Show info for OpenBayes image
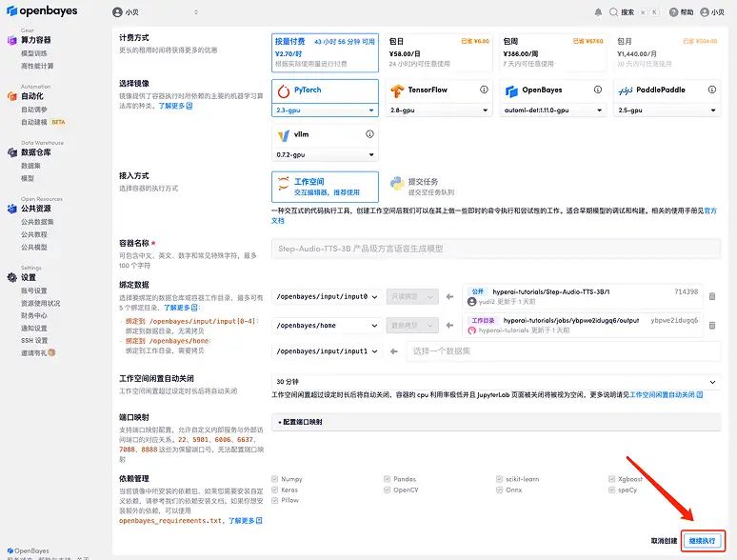Viewport: 737px width, 560px height. pyautogui.click(x=597, y=90)
